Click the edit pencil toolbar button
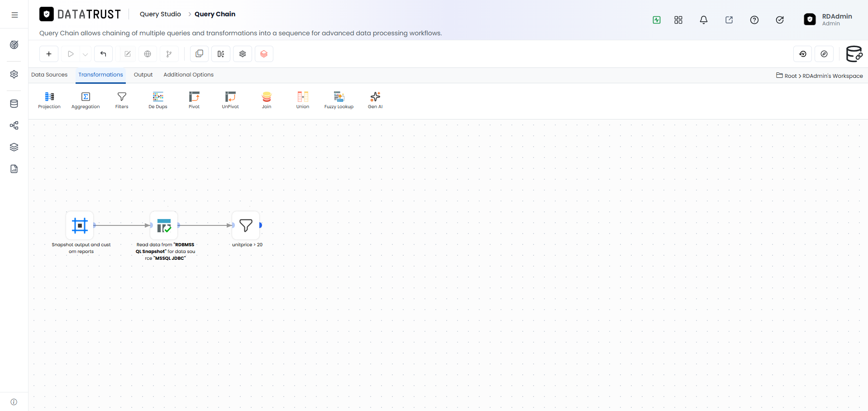This screenshot has width=868, height=411. click(128, 54)
